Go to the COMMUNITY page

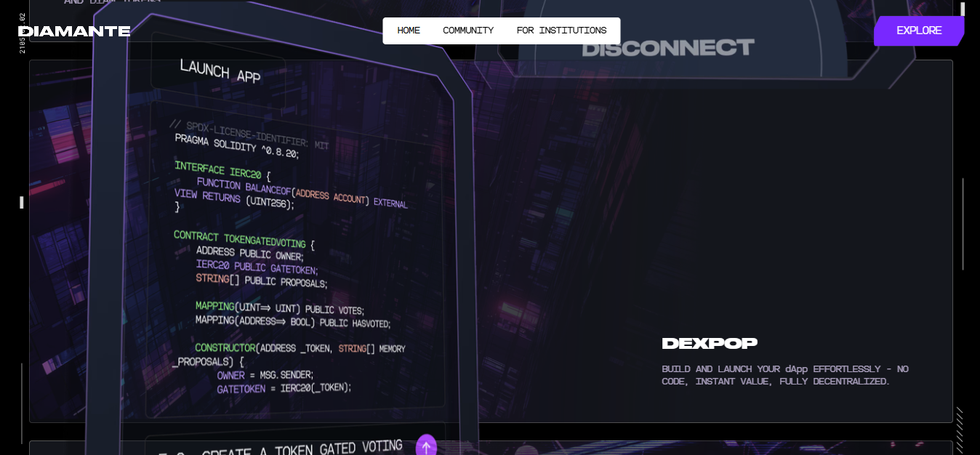468,31
